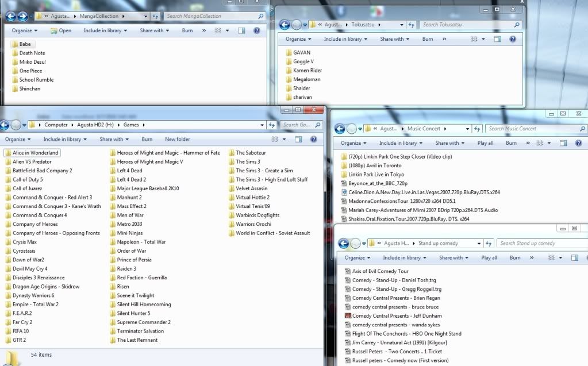Click Music Concert breadcrumb segment

click(x=424, y=129)
